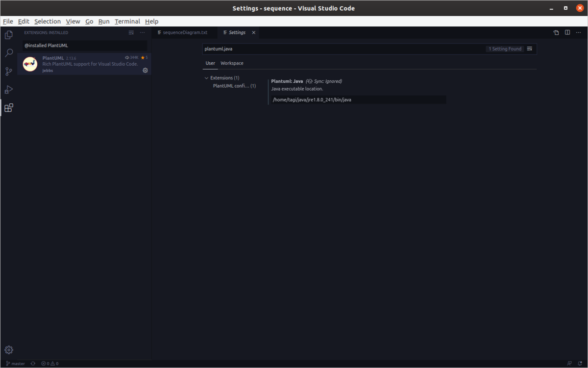This screenshot has height=368, width=588.
Task: Click the PlantUML version 2.13.6 label
Action: [x=71, y=58]
